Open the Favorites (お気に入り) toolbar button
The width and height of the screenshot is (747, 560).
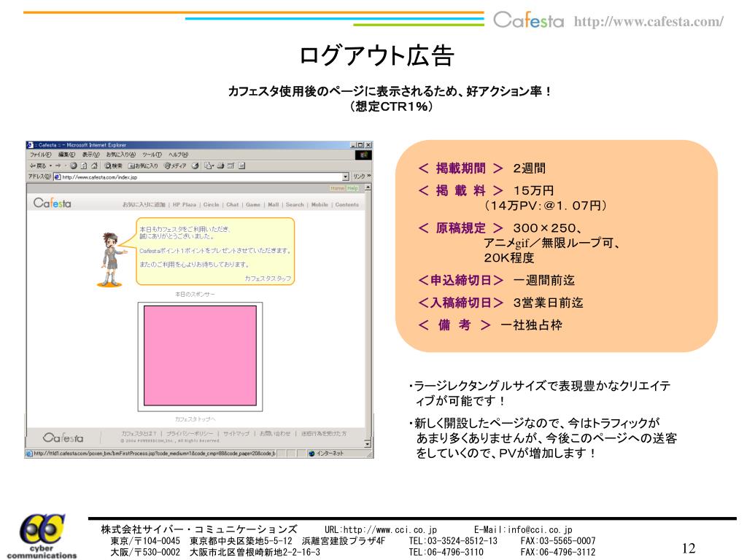click(x=143, y=166)
